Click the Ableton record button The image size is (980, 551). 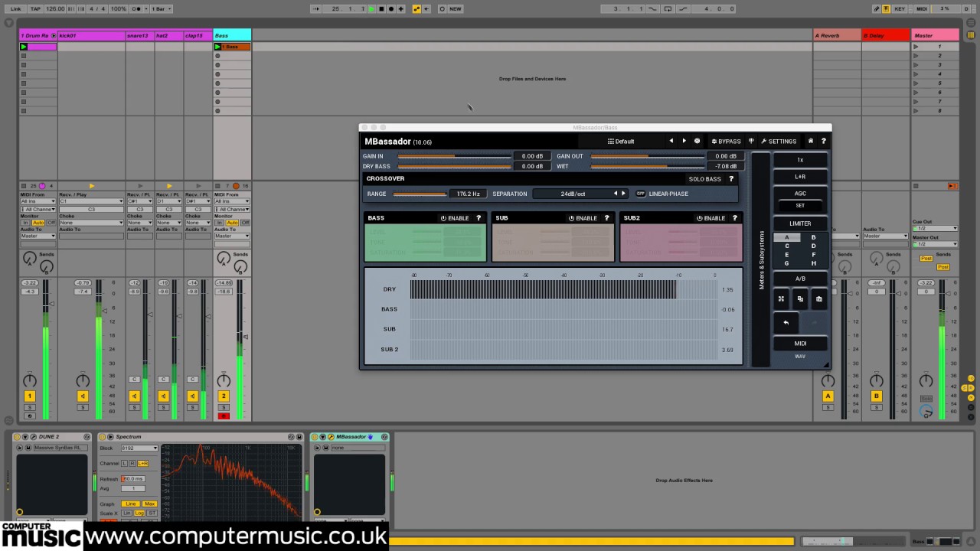(x=391, y=9)
